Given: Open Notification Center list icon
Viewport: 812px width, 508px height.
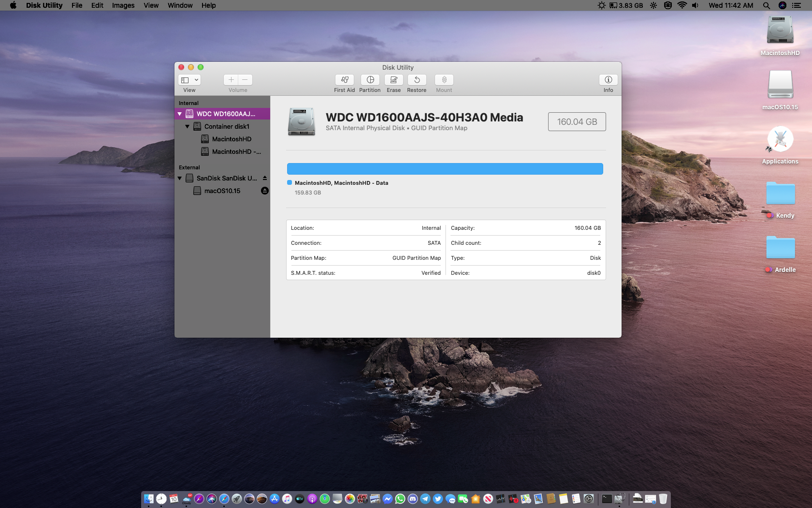Looking at the screenshot, I should click(797, 5).
